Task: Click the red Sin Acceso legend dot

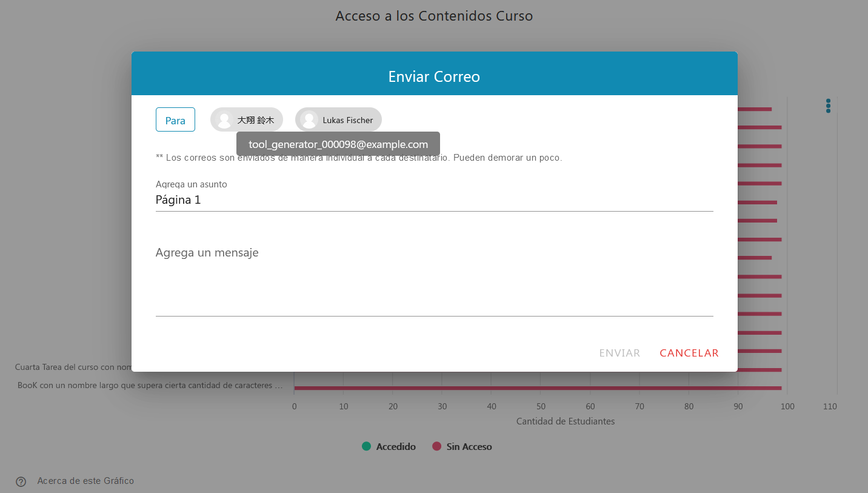Action: click(436, 446)
